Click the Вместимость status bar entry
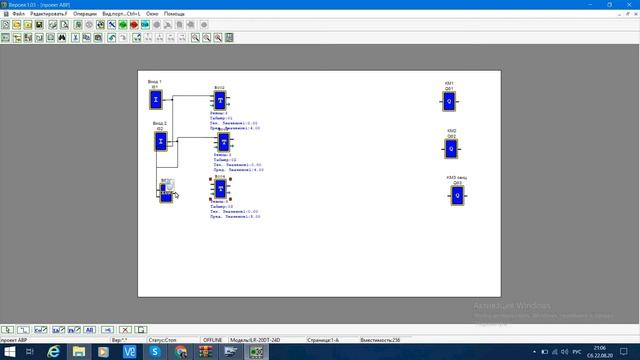 [380, 340]
